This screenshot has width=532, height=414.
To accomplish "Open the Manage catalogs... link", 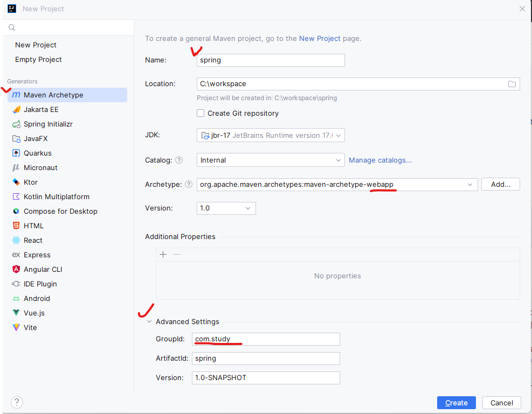I will pyautogui.click(x=381, y=160).
